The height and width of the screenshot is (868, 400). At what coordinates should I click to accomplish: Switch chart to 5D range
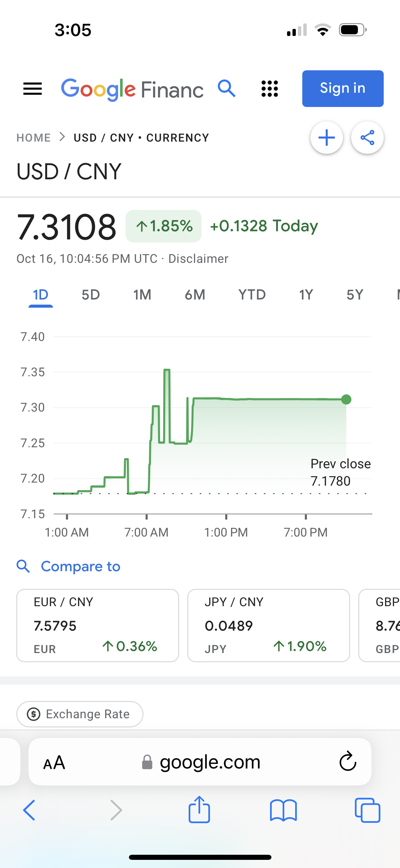tap(91, 295)
